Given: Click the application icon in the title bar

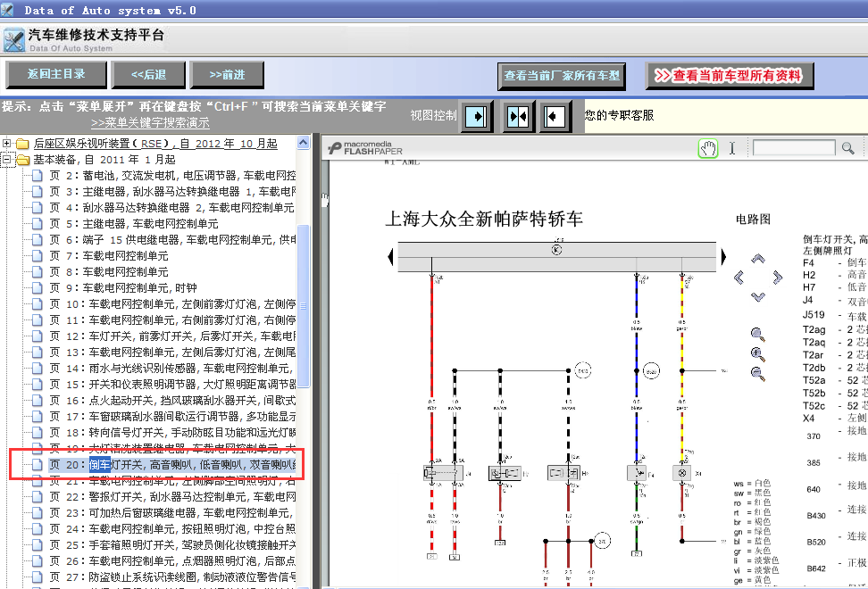Looking at the screenshot, I should [7, 10].
